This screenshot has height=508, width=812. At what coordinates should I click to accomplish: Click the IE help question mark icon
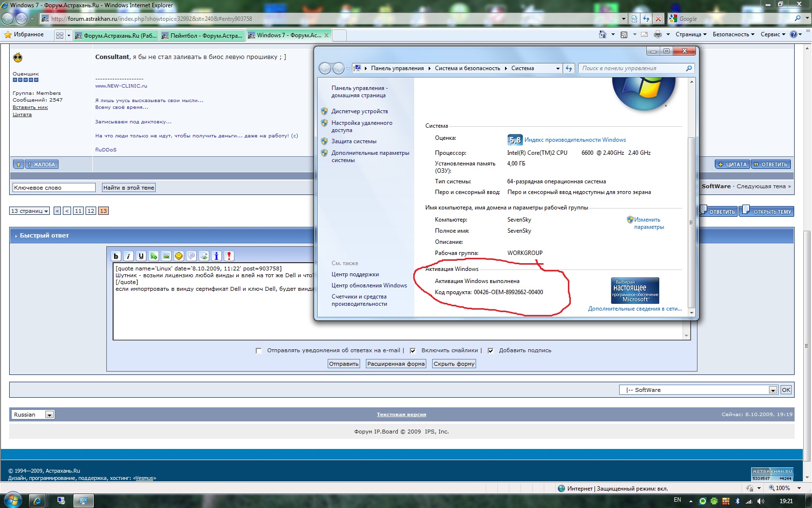(x=793, y=34)
